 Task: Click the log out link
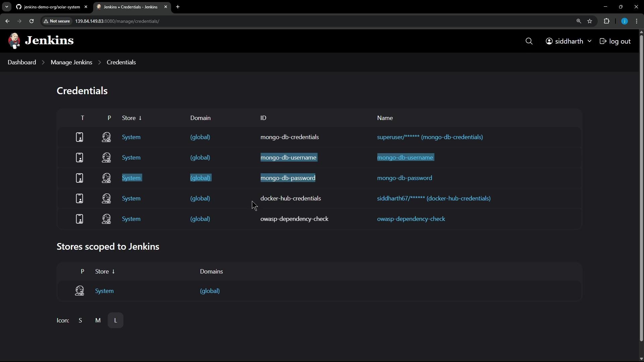[615, 41]
